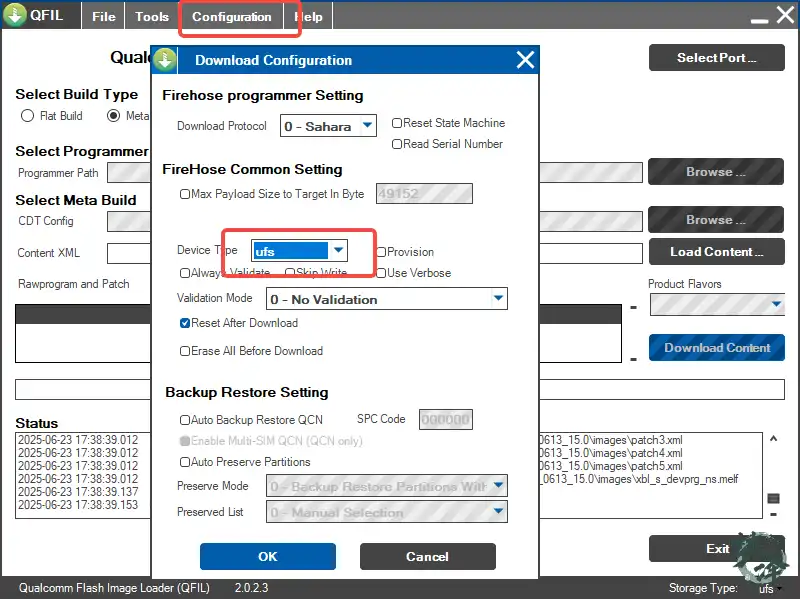Image resolution: width=800 pixels, height=599 pixels.
Task: Click Browse for Programmer Path
Action: pos(716,171)
